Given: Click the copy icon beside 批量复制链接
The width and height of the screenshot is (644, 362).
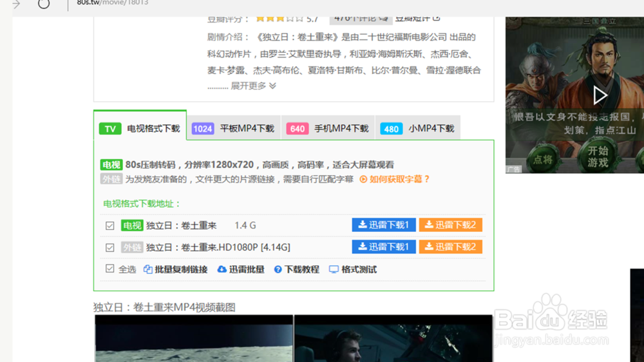Looking at the screenshot, I should pos(148,269).
